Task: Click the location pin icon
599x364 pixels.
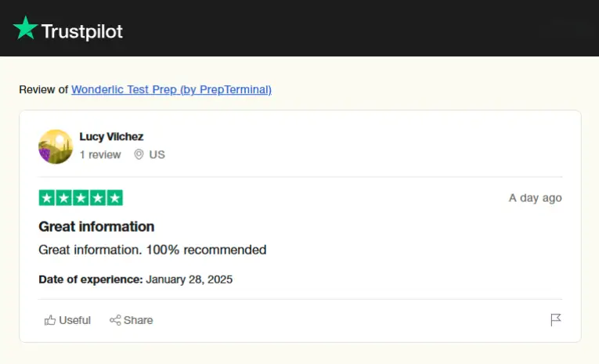Action: point(139,154)
